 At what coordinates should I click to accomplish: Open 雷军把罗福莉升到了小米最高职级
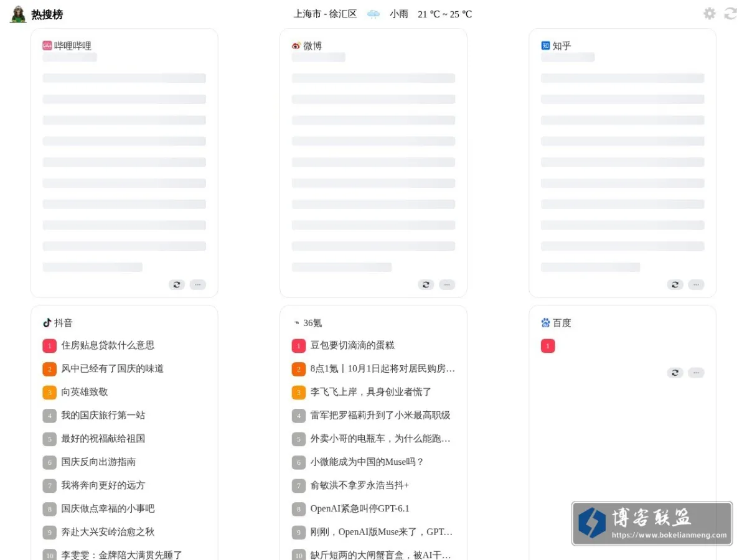380,415
